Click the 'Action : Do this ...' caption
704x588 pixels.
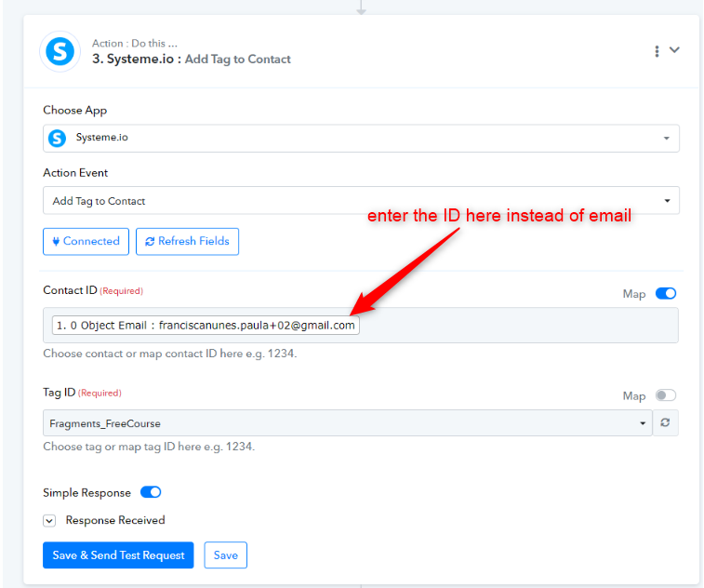point(135,43)
